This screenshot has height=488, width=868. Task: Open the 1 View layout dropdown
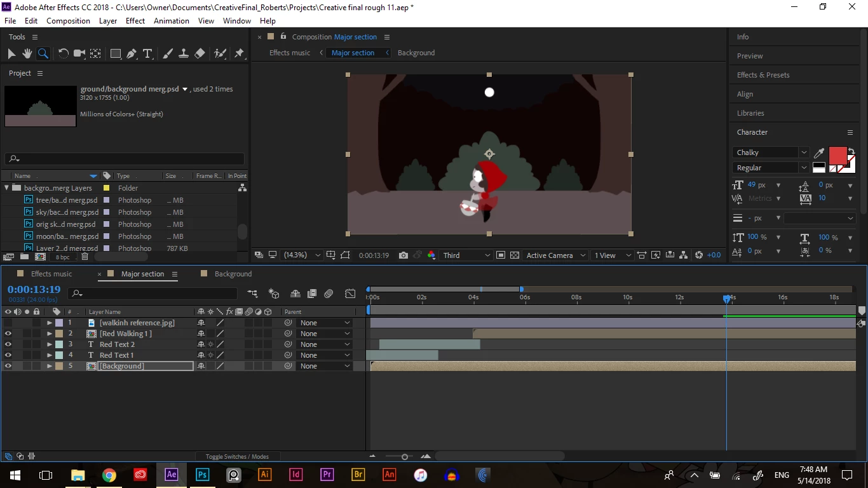[x=612, y=255]
